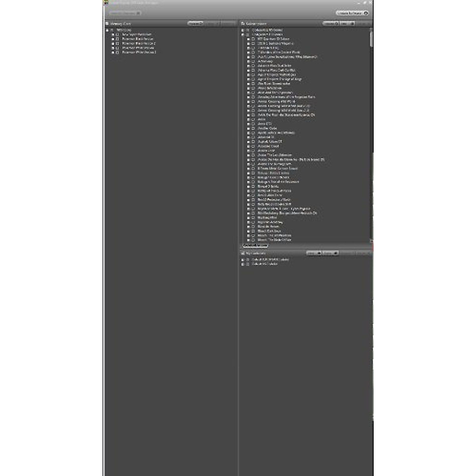Select Age of Empires: The Age of Kings
Screen dimensions: 476x476
[x=280, y=79]
